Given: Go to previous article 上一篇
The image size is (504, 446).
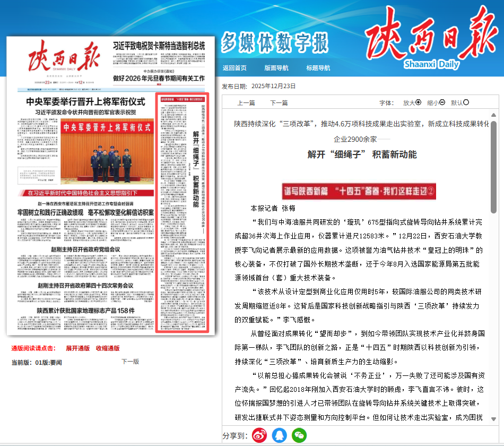Looking at the screenshot, I should tap(246, 103).
